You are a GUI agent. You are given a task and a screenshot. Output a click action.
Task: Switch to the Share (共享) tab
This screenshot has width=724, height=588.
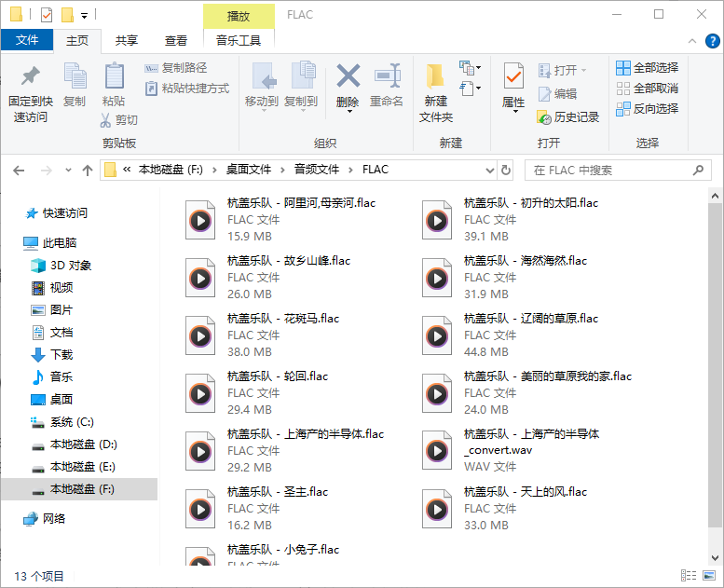127,41
